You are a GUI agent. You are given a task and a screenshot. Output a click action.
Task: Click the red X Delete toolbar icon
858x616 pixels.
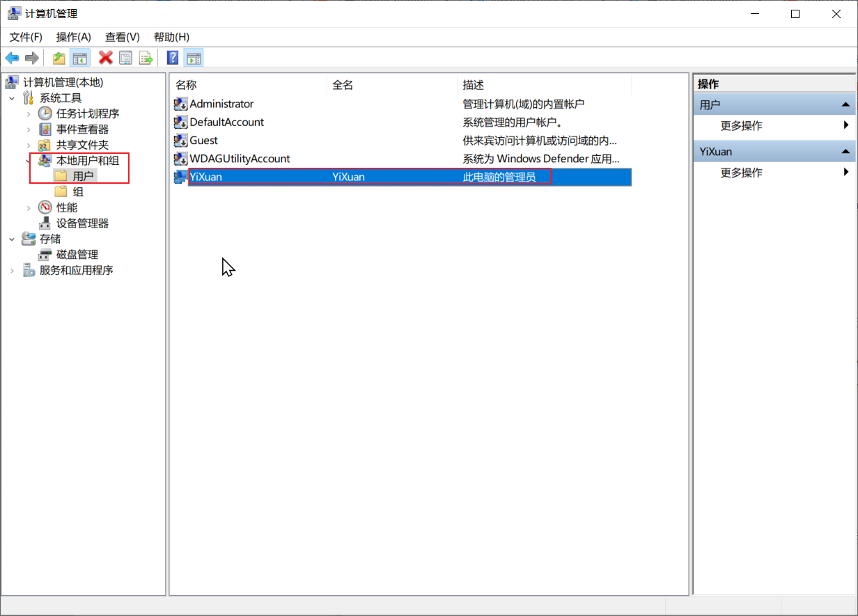(x=106, y=58)
